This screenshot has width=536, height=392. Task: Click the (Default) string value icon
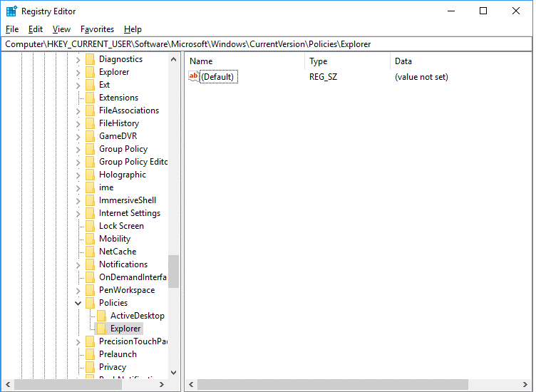coord(193,76)
